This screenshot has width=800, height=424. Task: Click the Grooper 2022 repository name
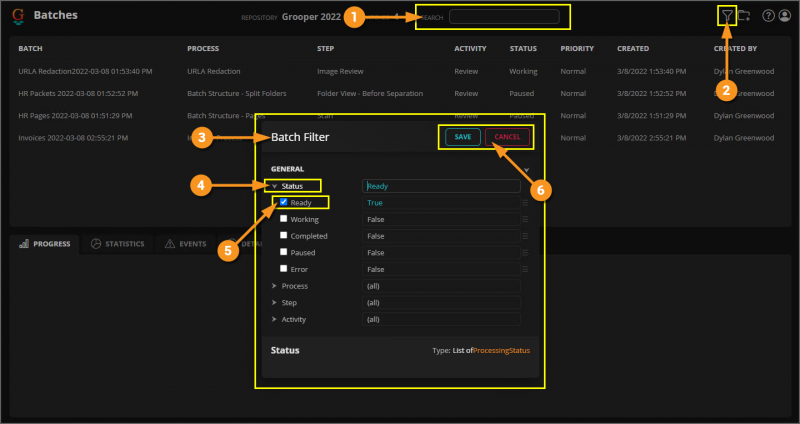coord(311,17)
